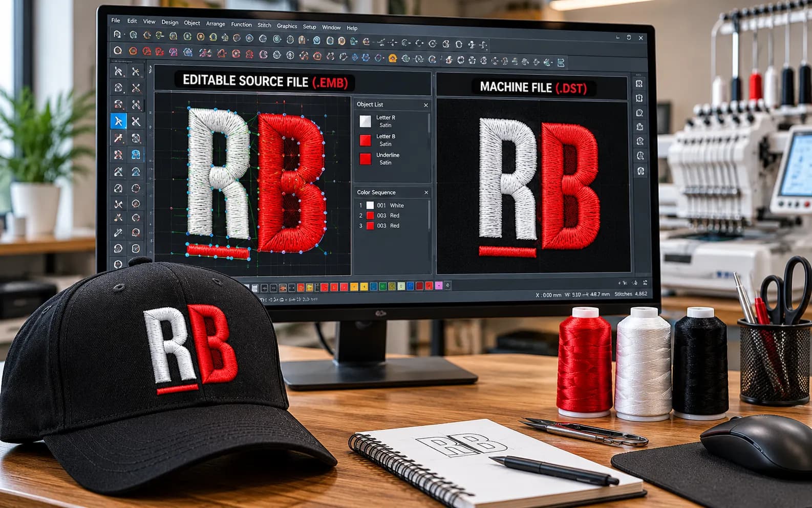Pick the cream swatch in color palette

pyautogui.click(x=401, y=286)
